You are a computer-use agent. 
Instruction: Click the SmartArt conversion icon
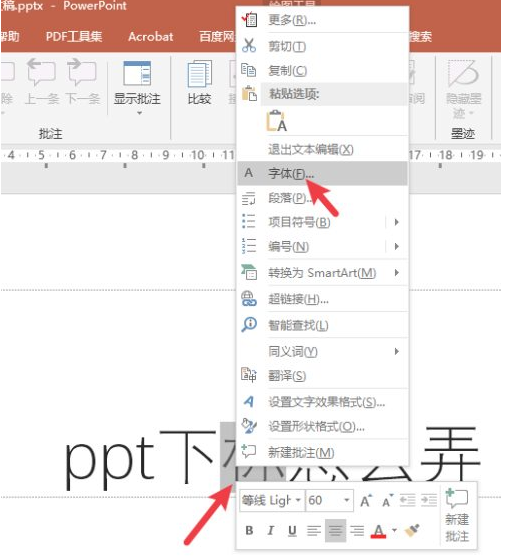pyautogui.click(x=249, y=272)
